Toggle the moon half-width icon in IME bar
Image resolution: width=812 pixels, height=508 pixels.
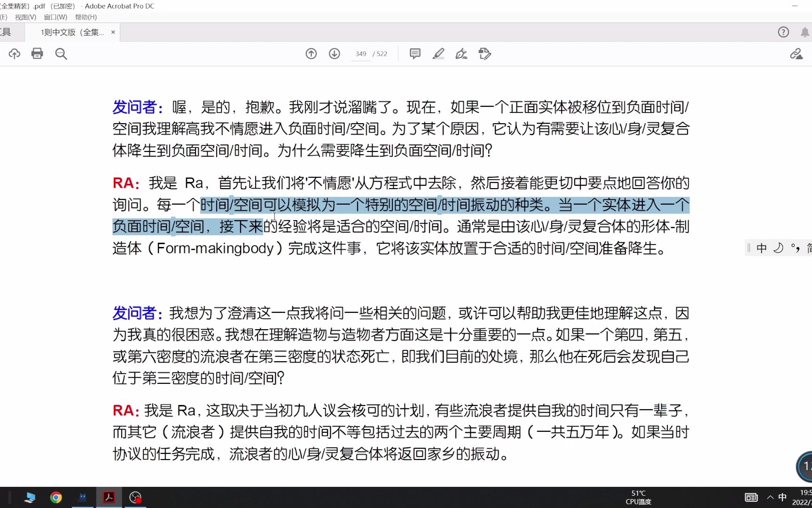point(779,248)
